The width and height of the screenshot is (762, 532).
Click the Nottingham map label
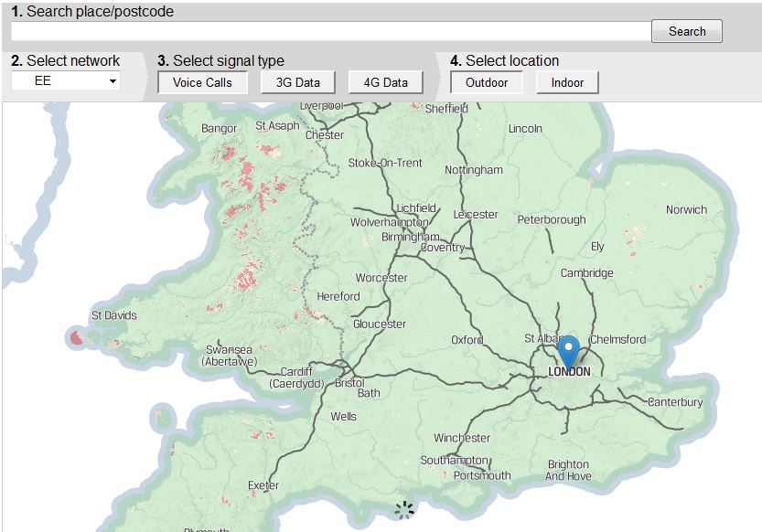473,170
